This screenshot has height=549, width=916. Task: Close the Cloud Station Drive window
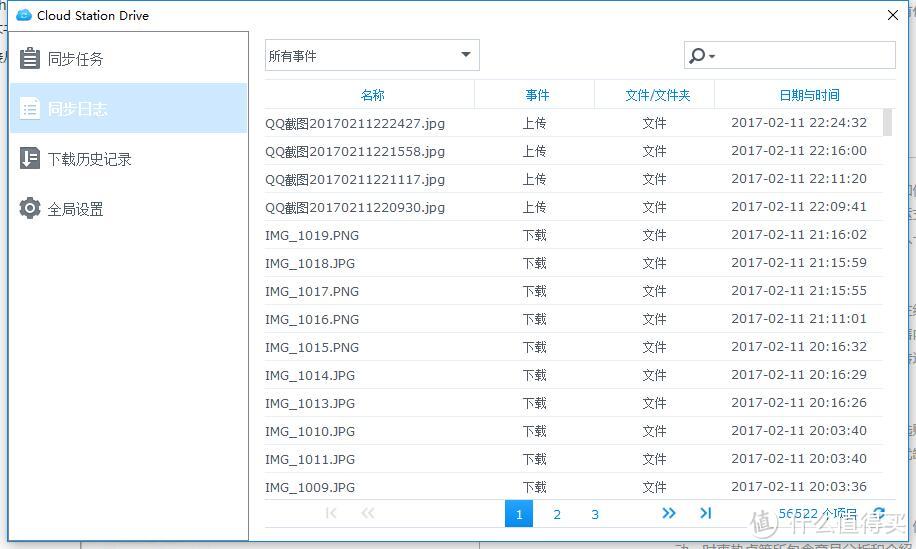tap(893, 15)
